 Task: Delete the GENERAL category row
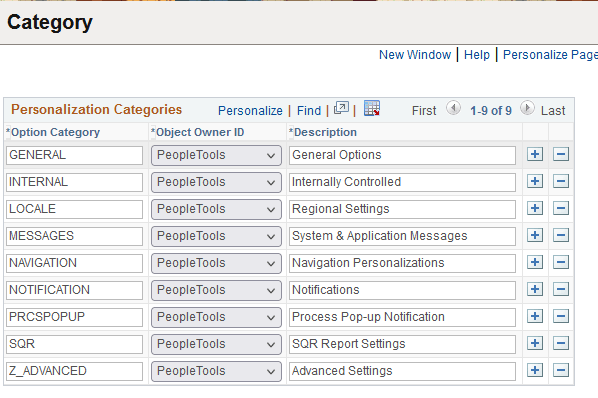point(561,154)
